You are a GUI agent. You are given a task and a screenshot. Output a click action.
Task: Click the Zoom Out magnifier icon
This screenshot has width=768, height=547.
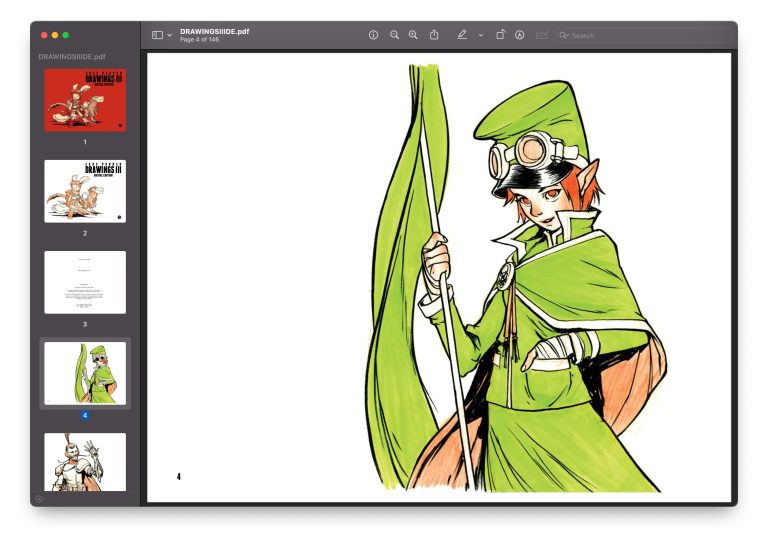pos(394,35)
